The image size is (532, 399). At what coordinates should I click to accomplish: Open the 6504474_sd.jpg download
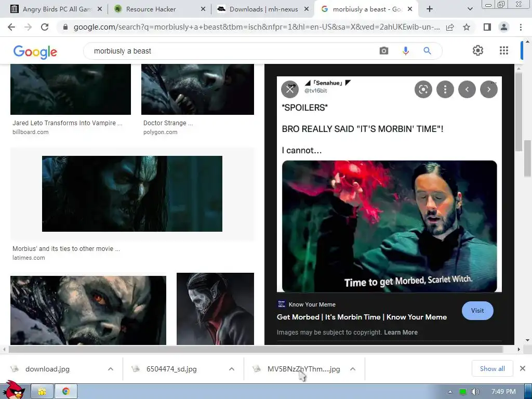[171, 369]
